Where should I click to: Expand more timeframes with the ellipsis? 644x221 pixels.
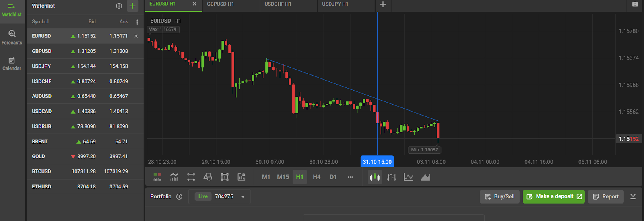click(350, 177)
